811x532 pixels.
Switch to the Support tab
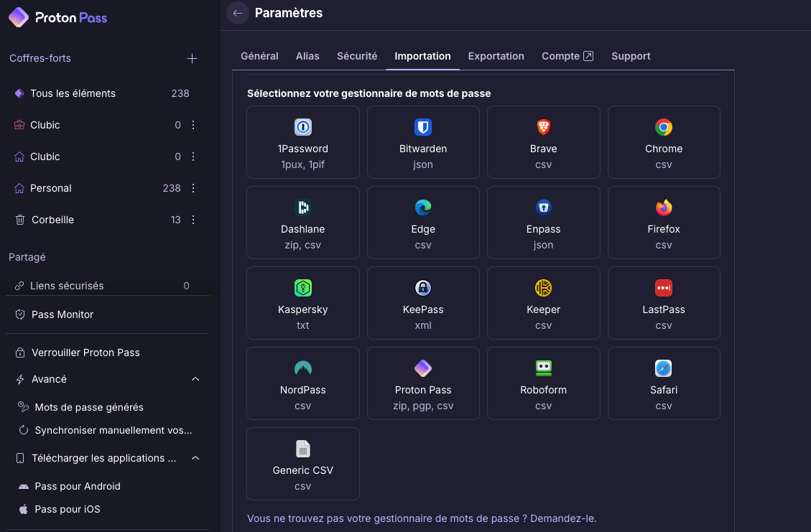pyautogui.click(x=631, y=56)
